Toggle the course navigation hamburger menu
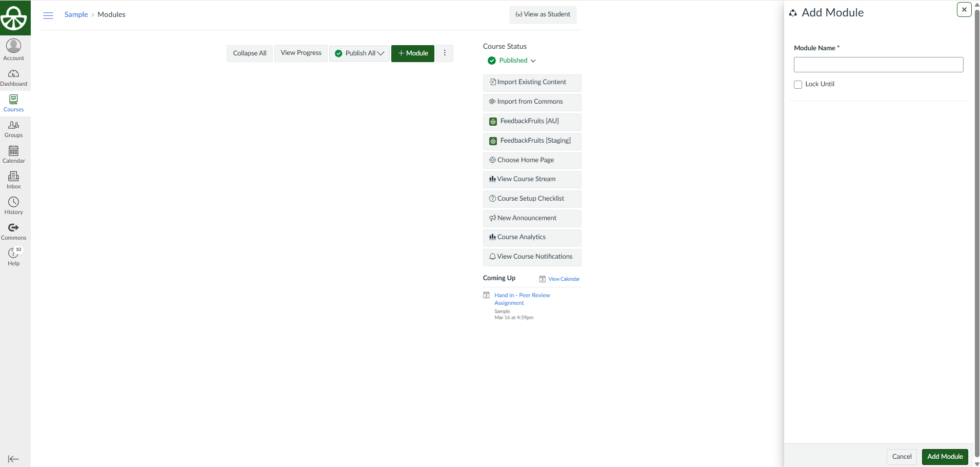 pos(48,15)
